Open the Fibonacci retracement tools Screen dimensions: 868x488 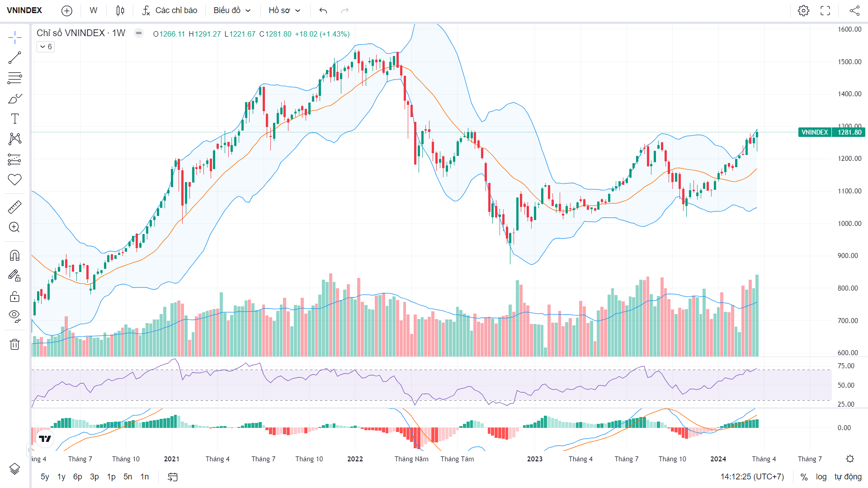(x=15, y=78)
